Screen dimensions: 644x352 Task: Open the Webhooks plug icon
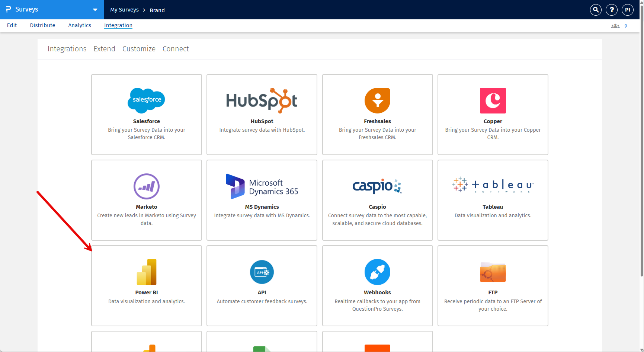click(x=377, y=272)
